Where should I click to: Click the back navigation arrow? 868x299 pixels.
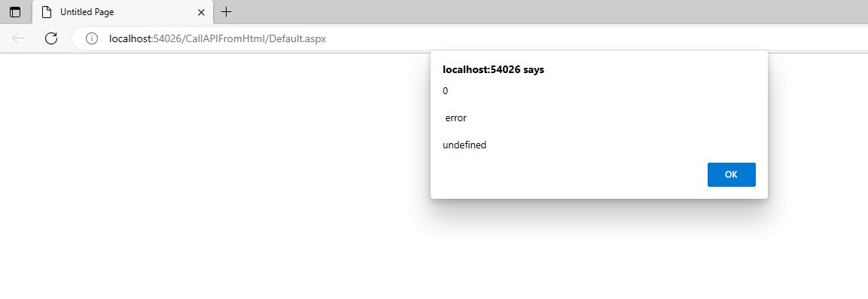(x=18, y=38)
